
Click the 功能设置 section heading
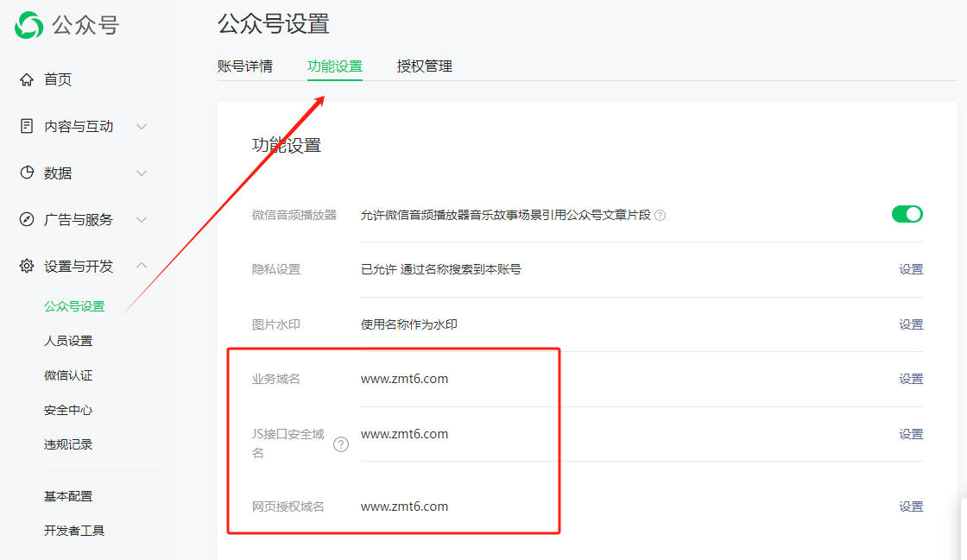(x=287, y=145)
